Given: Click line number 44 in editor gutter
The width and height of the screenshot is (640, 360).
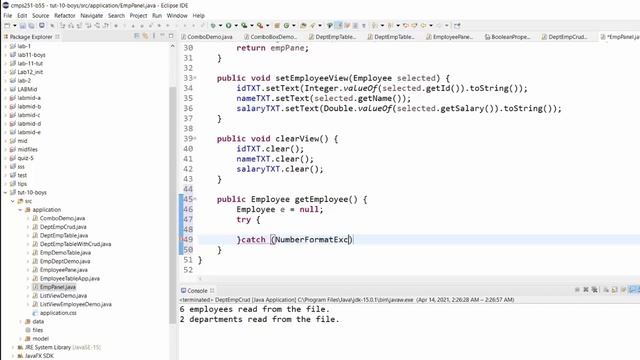Looking at the screenshot, I should pyautogui.click(x=188, y=189).
